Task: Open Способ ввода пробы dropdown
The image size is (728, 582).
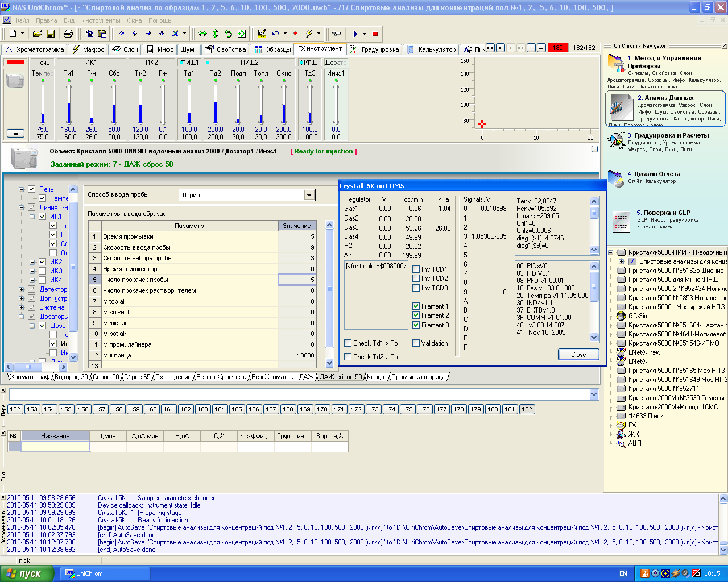Action: (x=309, y=195)
